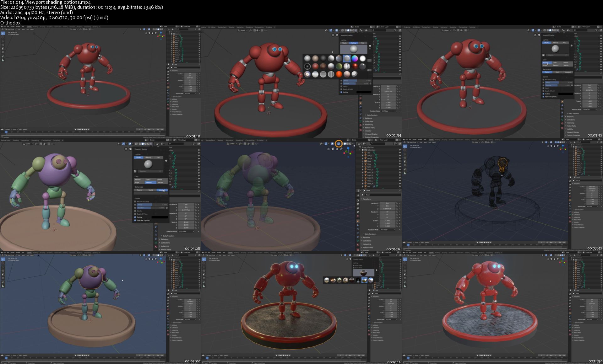Click the Shadow settings gear in the matcap popover

pyautogui.click(x=370, y=83)
